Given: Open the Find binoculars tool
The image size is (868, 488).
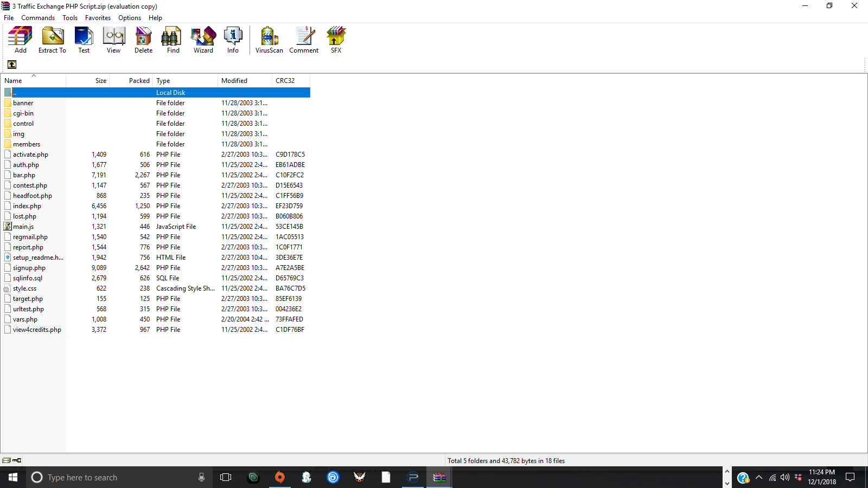Looking at the screenshot, I should coord(173,40).
